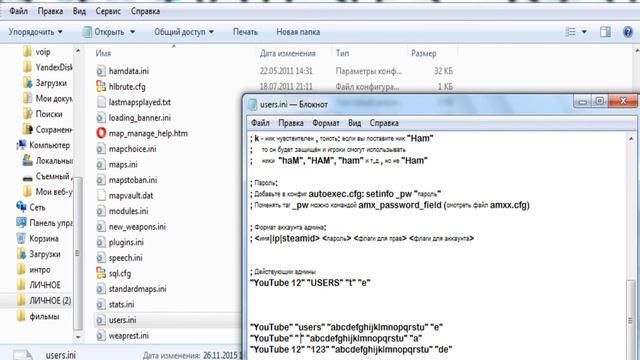Click the Новая папка button
The height and width of the screenshot is (360, 640).
click(298, 32)
